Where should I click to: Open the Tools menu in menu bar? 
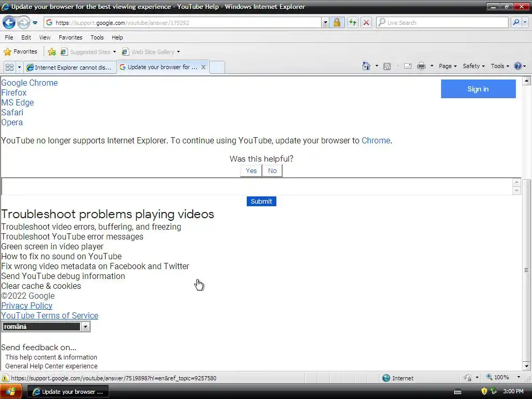click(97, 37)
